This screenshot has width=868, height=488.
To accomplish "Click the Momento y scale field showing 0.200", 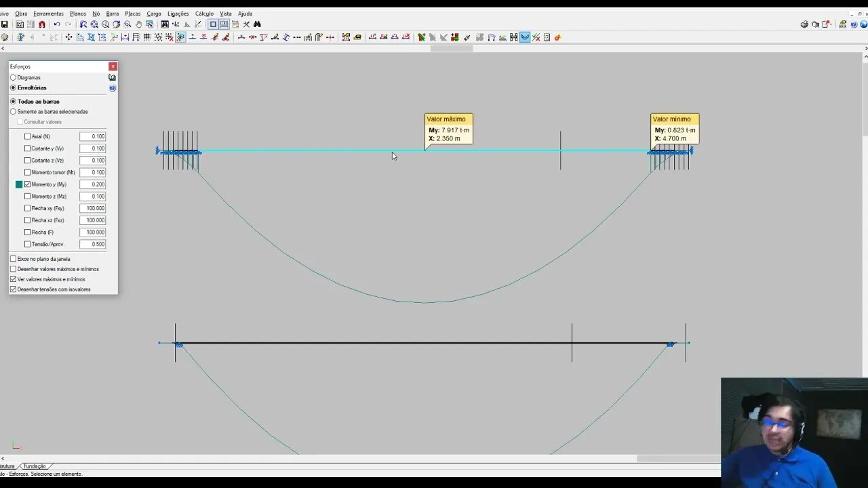I will click(92, 184).
